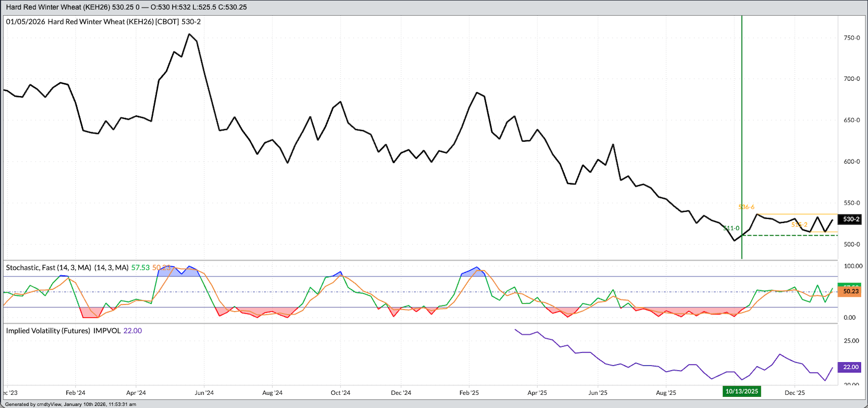The height and width of the screenshot is (408, 868).
Task: Click the 750-0 price axis label
Action: coord(852,38)
